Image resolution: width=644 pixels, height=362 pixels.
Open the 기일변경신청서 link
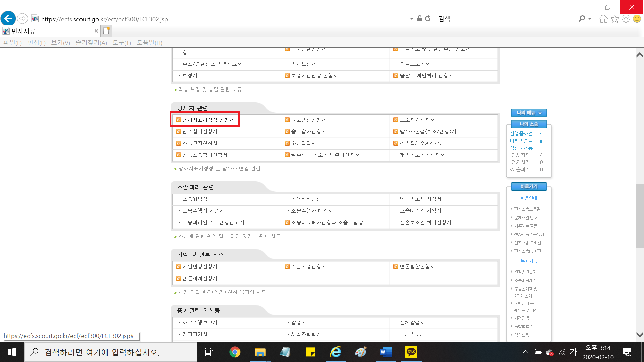pos(200,267)
